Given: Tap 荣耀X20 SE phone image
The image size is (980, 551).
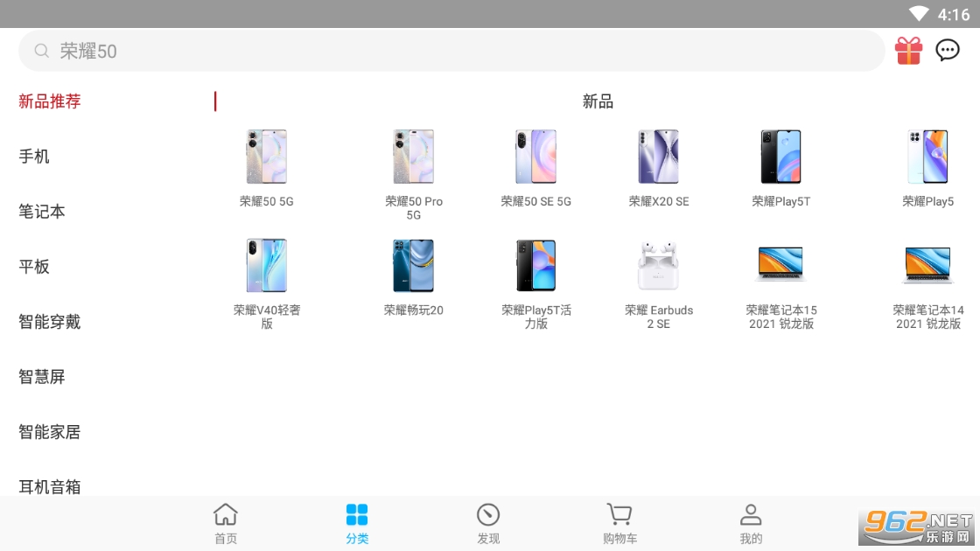Looking at the screenshot, I should pos(658,157).
